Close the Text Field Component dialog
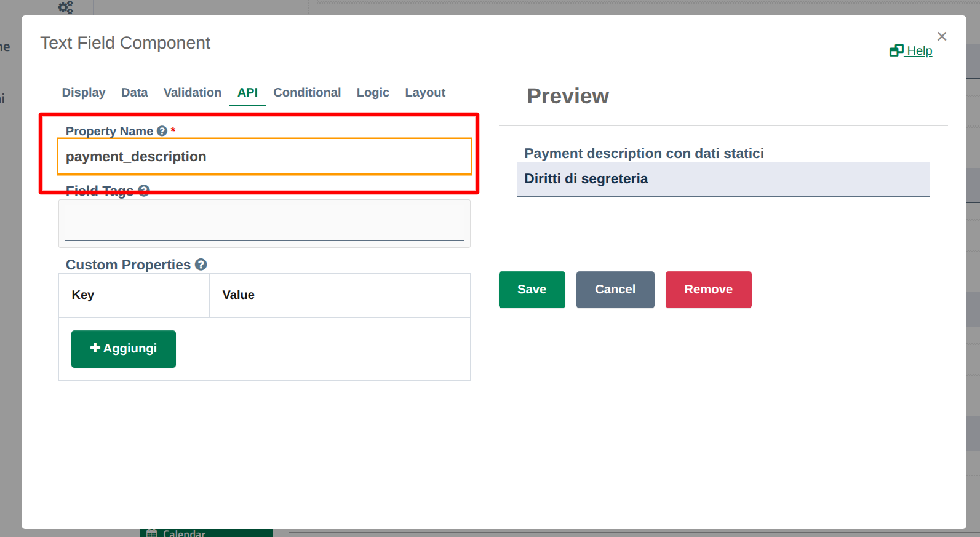The height and width of the screenshot is (537, 980). [941, 36]
